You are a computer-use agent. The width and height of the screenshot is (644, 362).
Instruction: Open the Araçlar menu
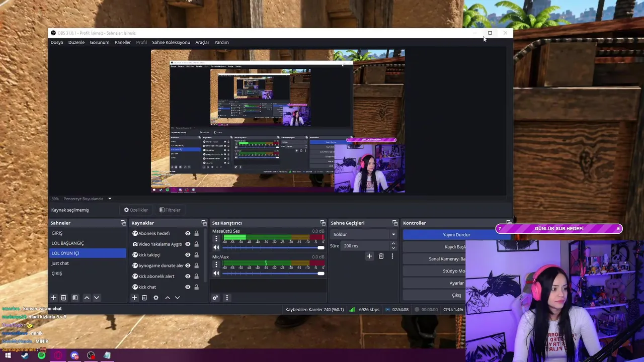[202, 42]
